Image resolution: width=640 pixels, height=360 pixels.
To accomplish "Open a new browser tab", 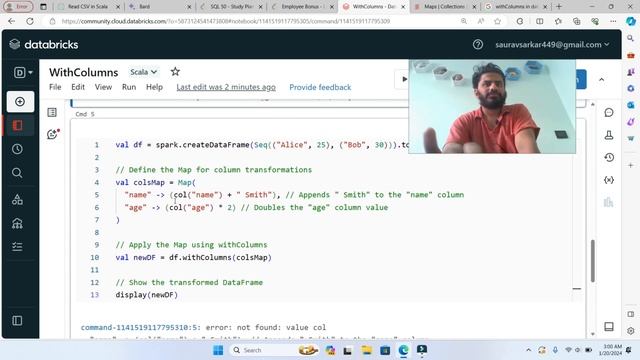I will [559, 7].
